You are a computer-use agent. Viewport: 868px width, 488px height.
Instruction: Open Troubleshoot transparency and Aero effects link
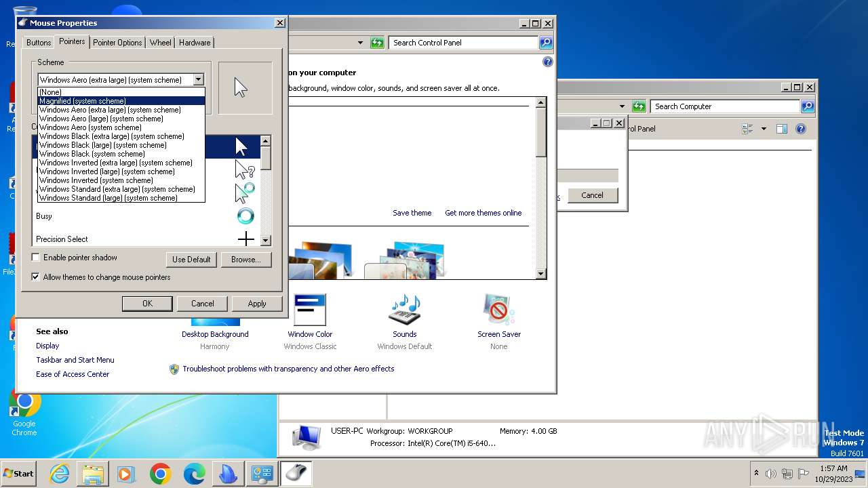coord(288,369)
